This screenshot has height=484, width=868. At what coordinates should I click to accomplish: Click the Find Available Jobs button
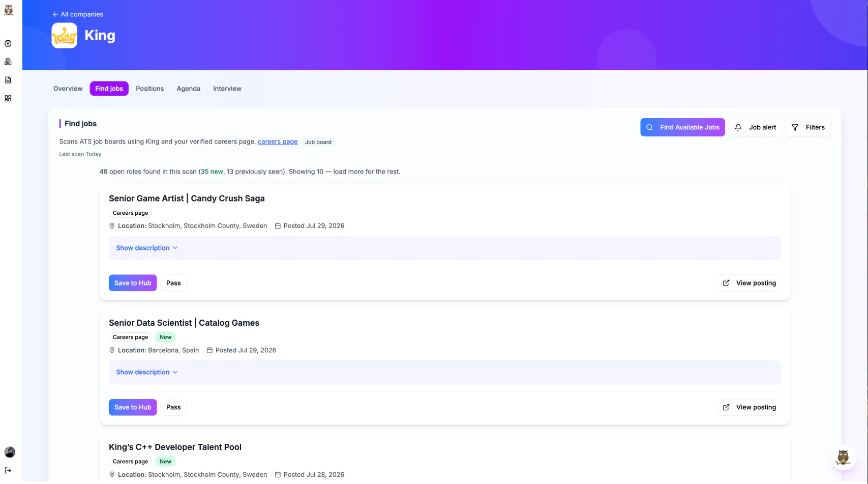pos(682,127)
